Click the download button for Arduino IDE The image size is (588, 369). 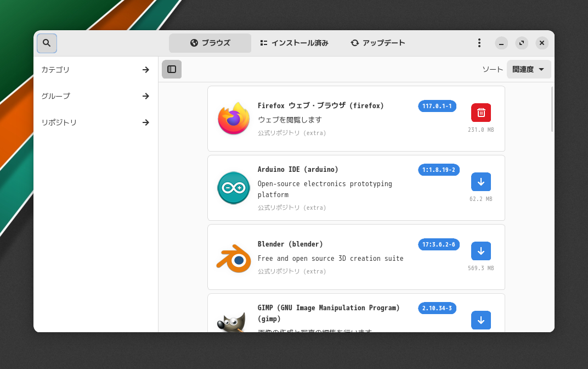click(x=481, y=182)
